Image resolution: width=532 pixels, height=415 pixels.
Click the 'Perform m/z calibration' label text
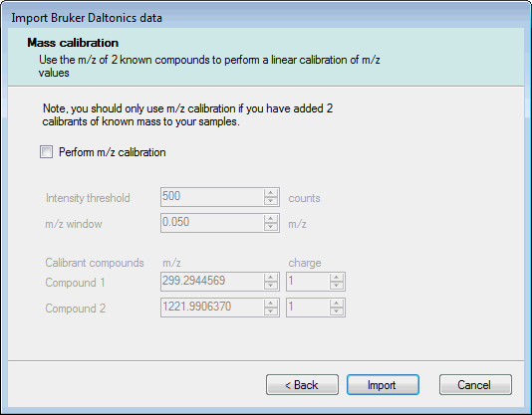pos(113,152)
